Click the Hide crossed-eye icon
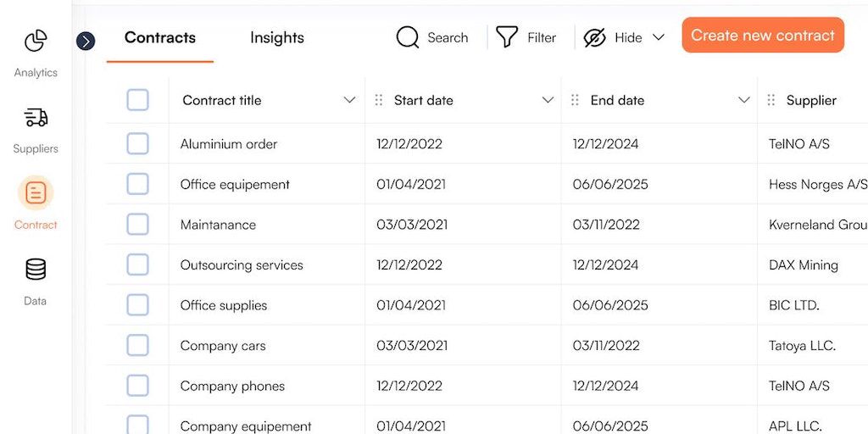 (x=595, y=37)
